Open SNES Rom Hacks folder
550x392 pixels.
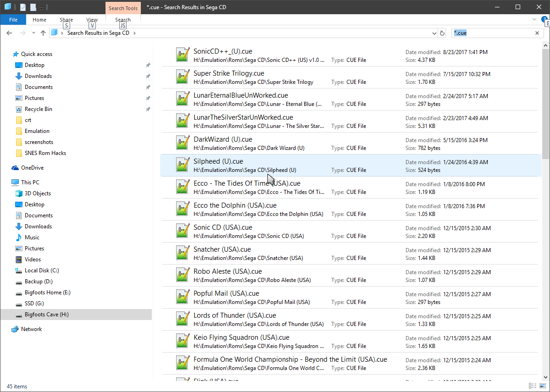(45, 153)
